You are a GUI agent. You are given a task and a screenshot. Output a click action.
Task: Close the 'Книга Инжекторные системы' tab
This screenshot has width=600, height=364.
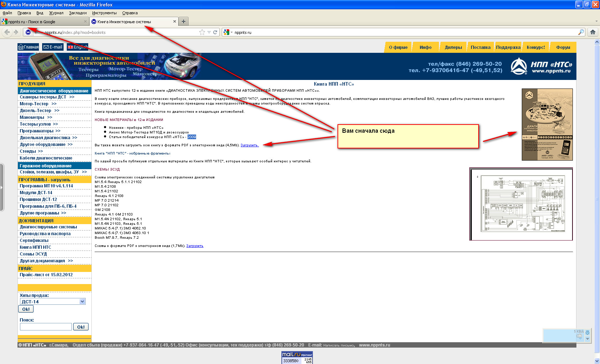click(x=175, y=21)
